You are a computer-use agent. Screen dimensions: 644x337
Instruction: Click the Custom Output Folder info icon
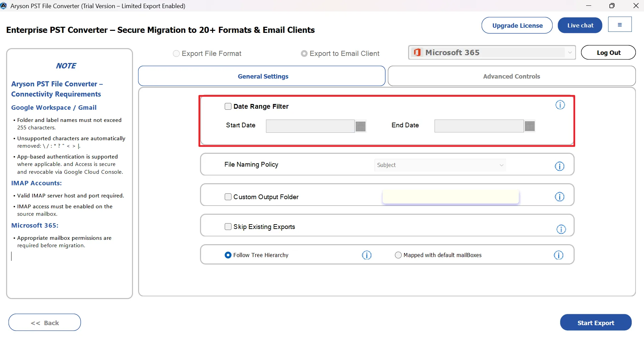[x=560, y=197]
